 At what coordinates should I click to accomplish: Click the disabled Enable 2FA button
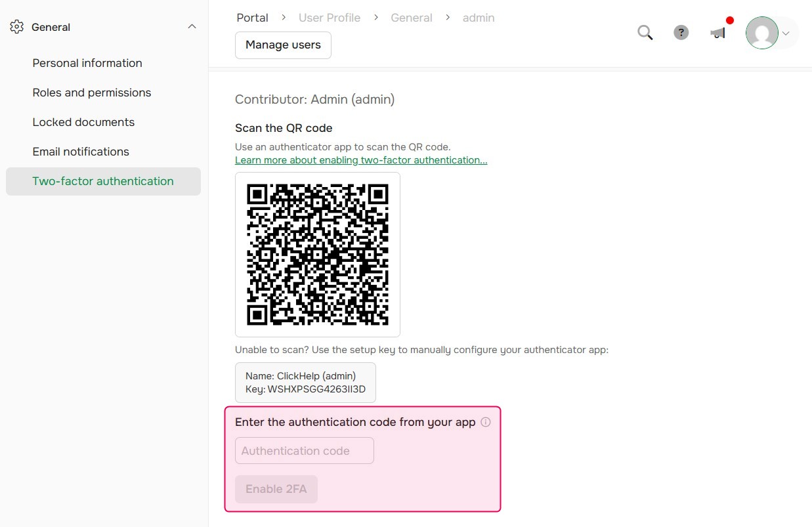(x=276, y=489)
